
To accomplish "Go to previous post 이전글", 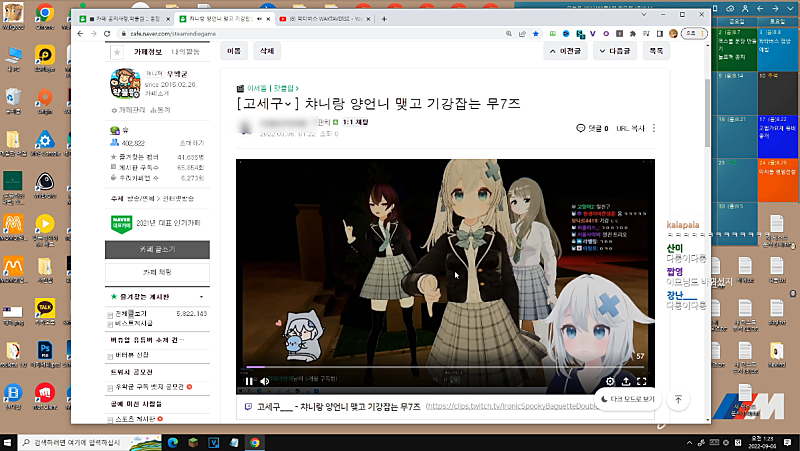I will pyautogui.click(x=565, y=51).
